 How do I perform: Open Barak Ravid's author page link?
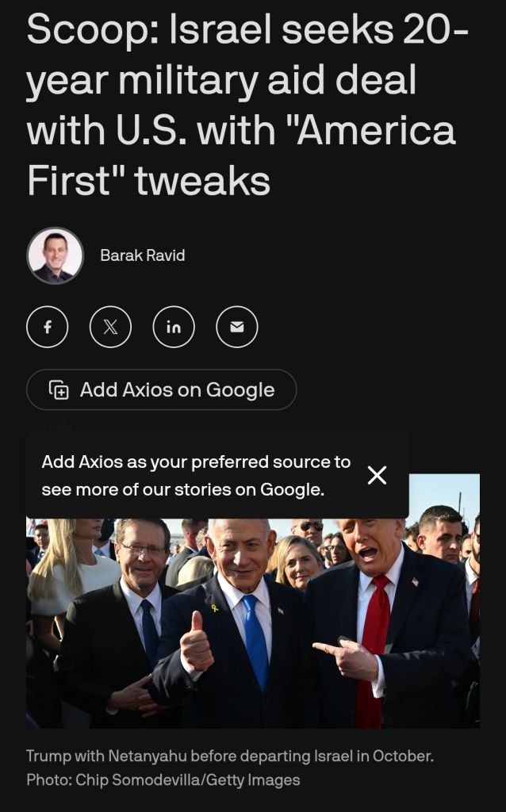pyautogui.click(x=143, y=255)
